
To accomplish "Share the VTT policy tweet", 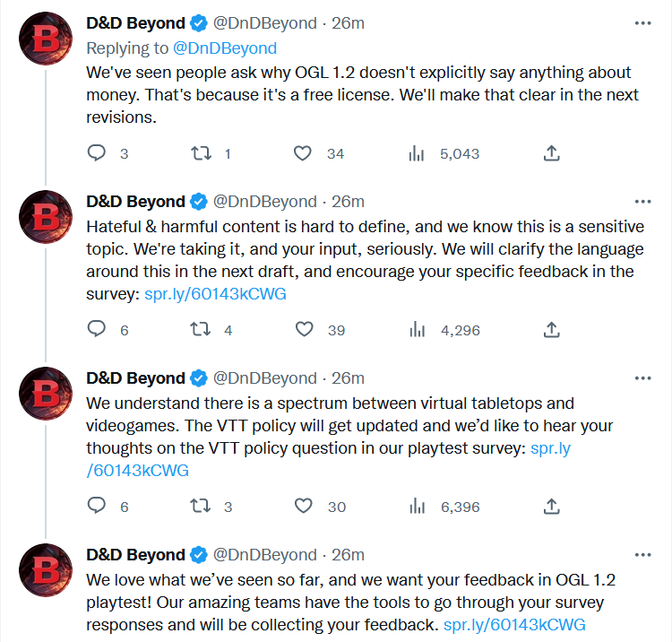I will tap(552, 507).
